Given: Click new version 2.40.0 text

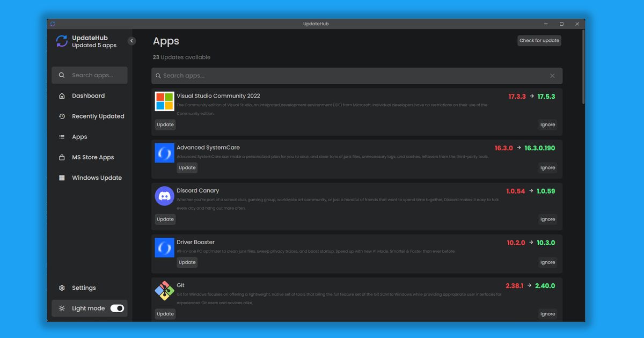Looking at the screenshot, I should 545,286.
